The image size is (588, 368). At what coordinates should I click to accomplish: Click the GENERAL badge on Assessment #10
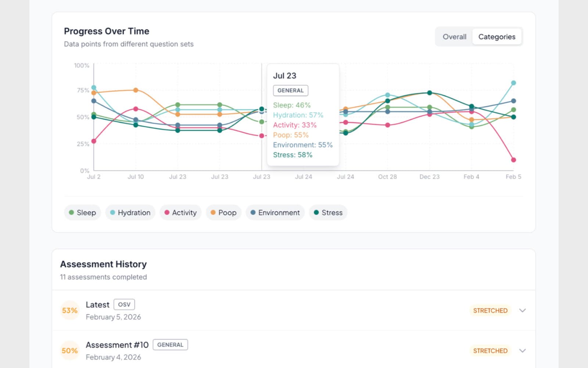pyautogui.click(x=170, y=344)
